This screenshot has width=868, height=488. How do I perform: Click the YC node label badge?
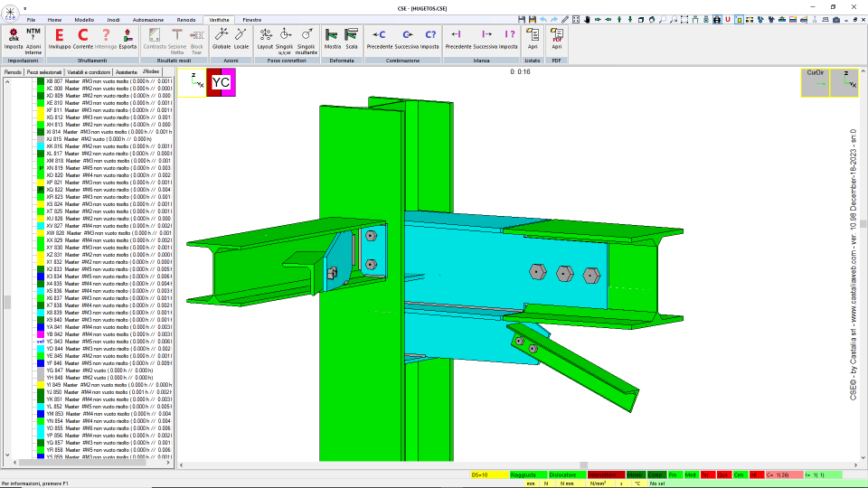click(221, 82)
